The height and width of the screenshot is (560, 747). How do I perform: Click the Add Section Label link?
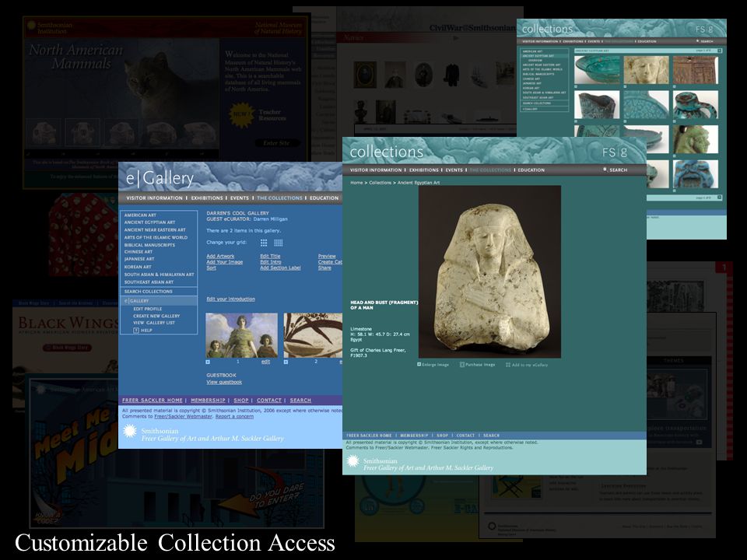click(280, 268)
